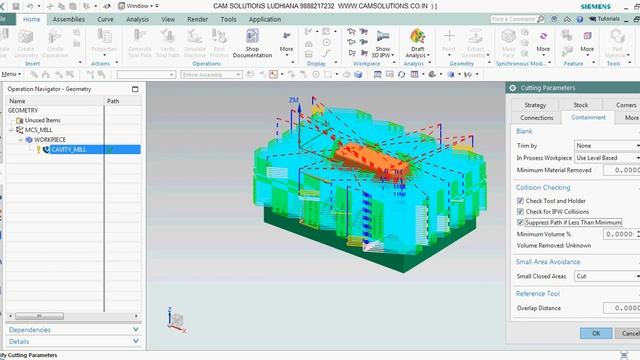Collapse the WORKPIECE tree node

point(20,140)
